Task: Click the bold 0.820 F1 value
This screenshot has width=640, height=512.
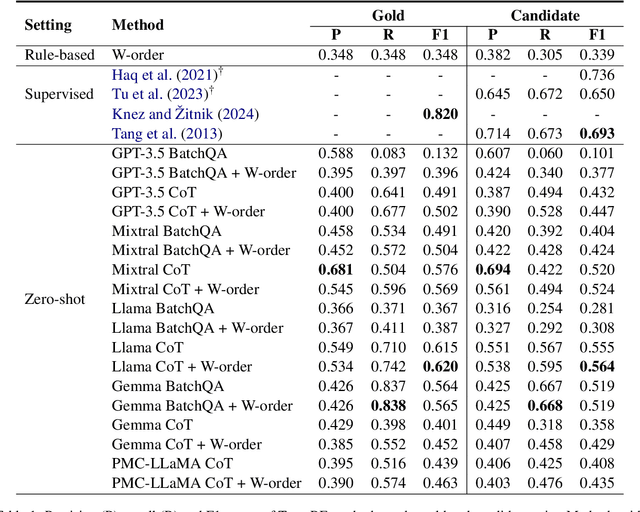Action: (x=440, y=114)
